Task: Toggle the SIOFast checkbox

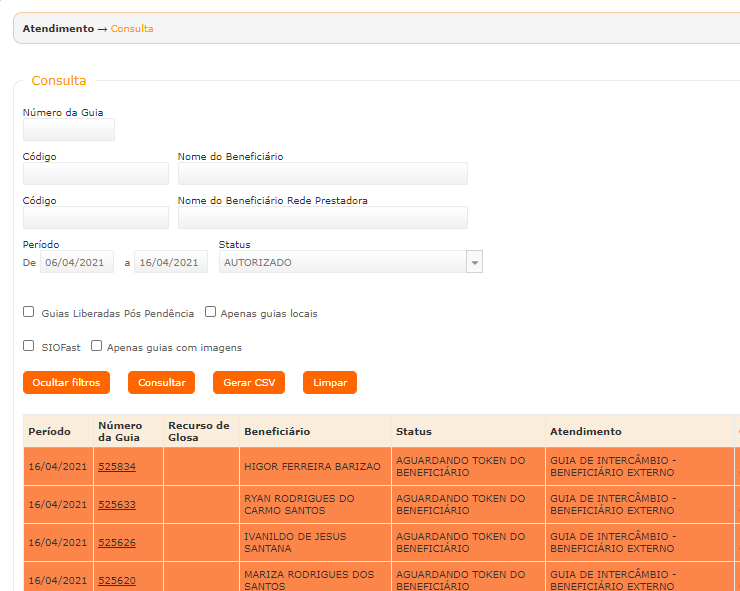Action: pos(29,346)
